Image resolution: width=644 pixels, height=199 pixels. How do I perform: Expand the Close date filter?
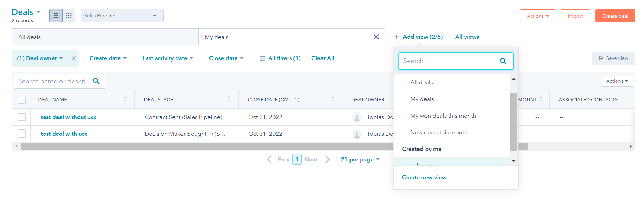(x=226, y=58)
